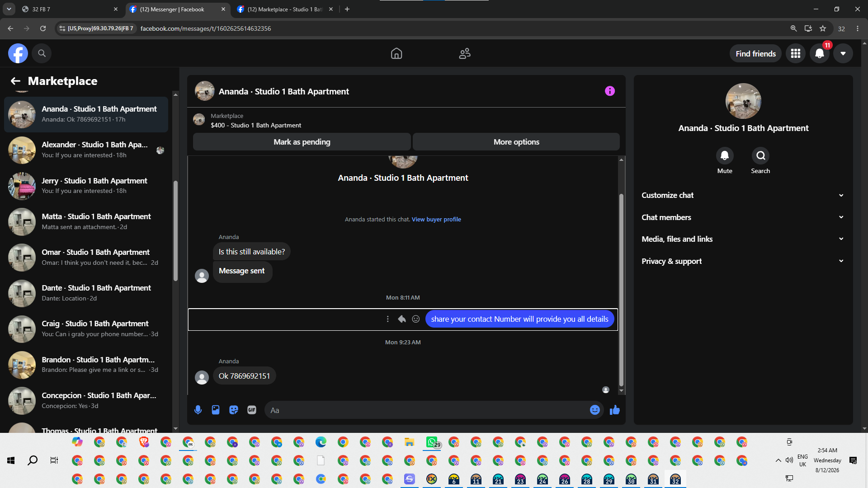Image resolution: width=868 pixels, height=488 pixels.
Task: Choose a sticker from the sticker icon
Action: click(234, 410)
